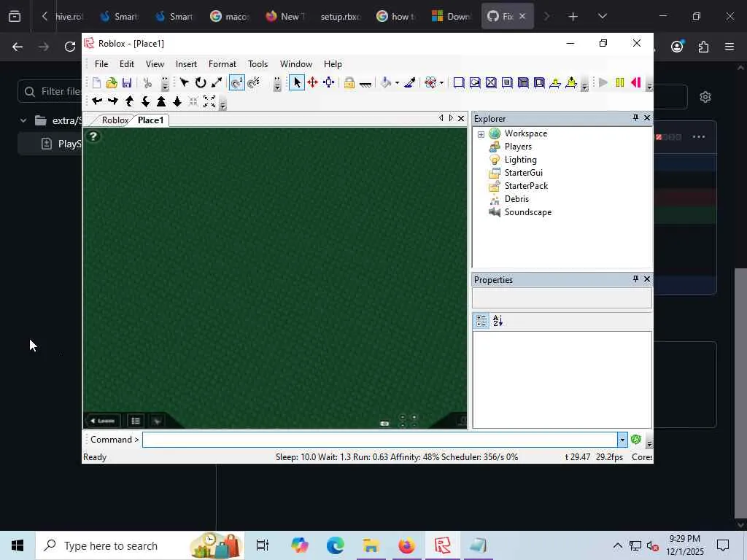Select the Inlet surface tool
The image size is (747, 560).
pyautogui.click(x=523, y=83)
